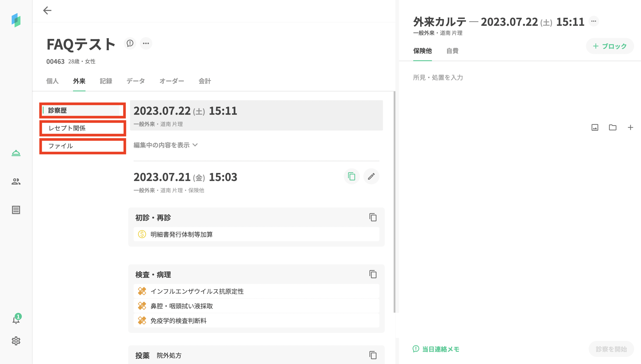641x364 pixels.
Task: Open receipt list icon in left sidebar
Action: click(16, 210)
